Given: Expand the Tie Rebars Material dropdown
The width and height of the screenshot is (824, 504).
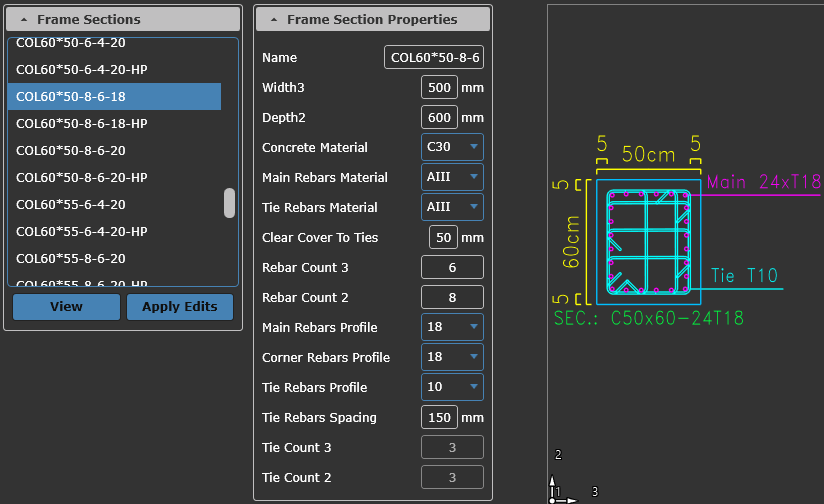Looking at the screenshot, I should (453, 207).
